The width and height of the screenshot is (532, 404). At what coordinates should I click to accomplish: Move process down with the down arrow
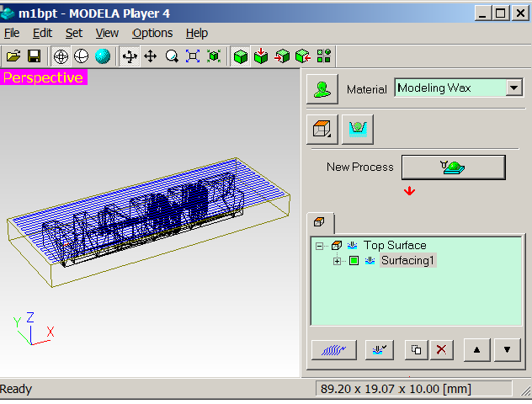pos(508,350)
